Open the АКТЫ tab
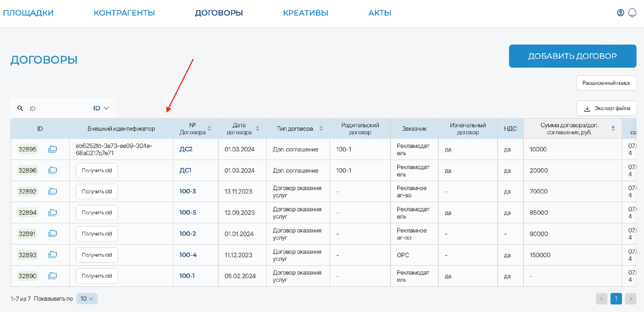This screenshot has width=644, height=312. 380,13
